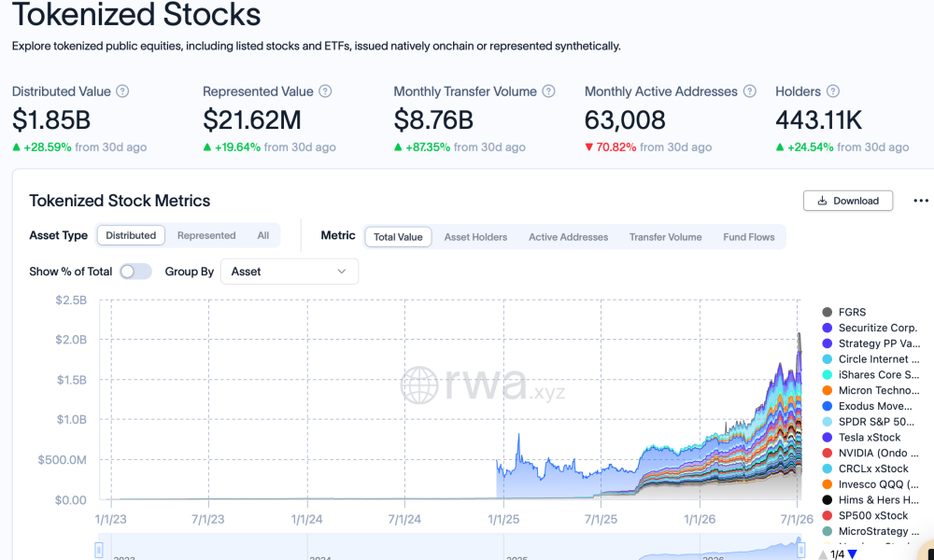Image resolution: width=934 pixels, height=560 pixels.
Task: Click the Monthly Active Addresses help icon
Action: [x=749, y=91]
